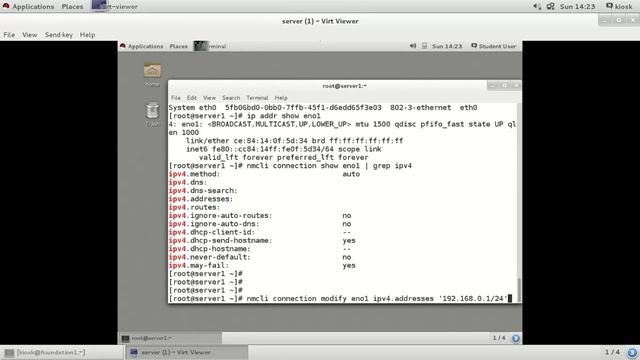Viewport: 640px width, 360px height.
Task: Click the root@server1 guest taskbar button
Action: coord(170,338)
